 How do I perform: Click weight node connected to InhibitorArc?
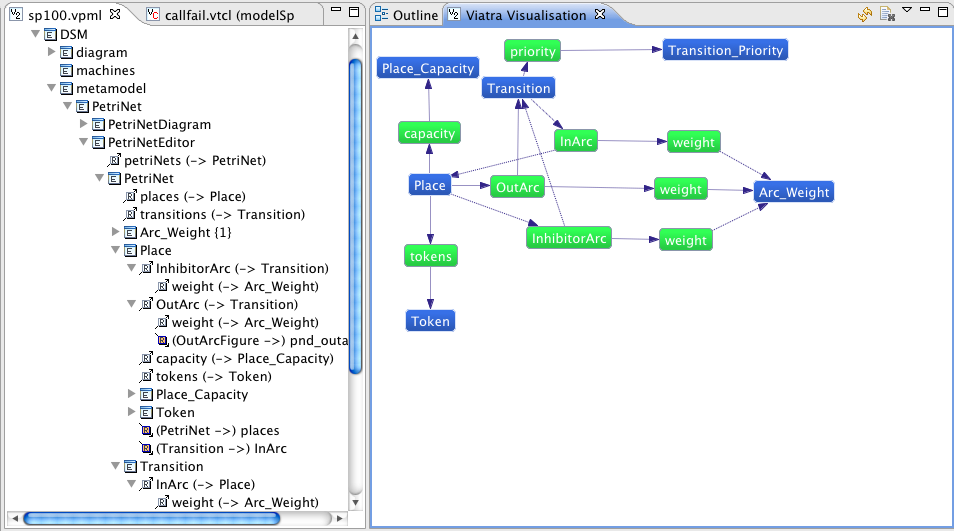point(686,240)
